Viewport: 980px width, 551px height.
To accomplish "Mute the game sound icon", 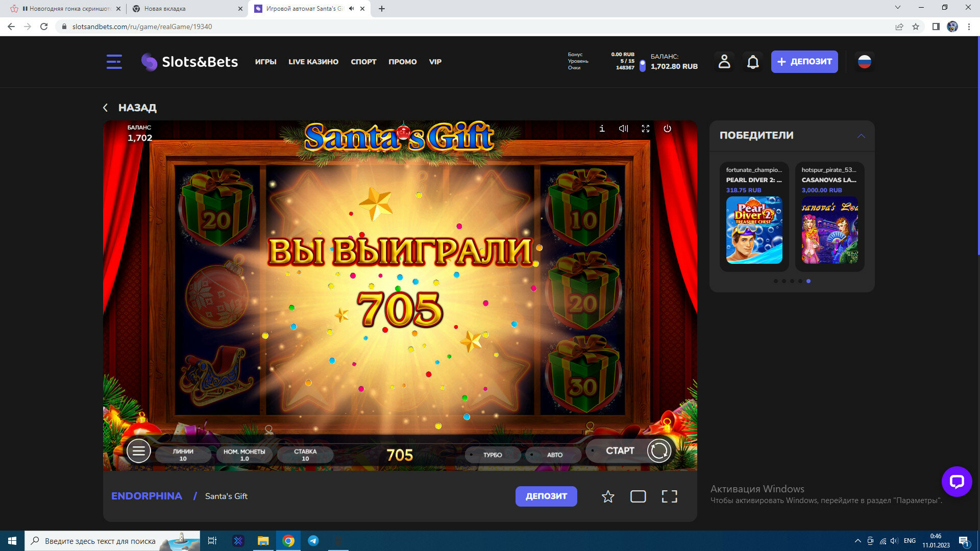I will point(623,129).
